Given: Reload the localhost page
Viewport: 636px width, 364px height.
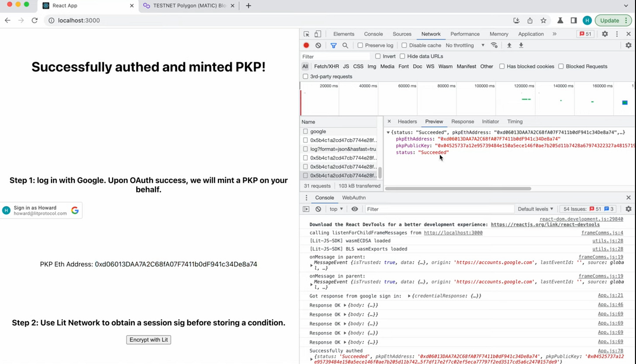Looking at the screenshot, I should pos(35,21).
